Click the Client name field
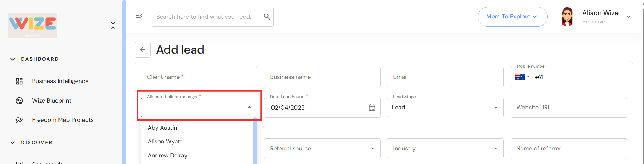This screenshot has height=164, width=644. coord(199,77)
